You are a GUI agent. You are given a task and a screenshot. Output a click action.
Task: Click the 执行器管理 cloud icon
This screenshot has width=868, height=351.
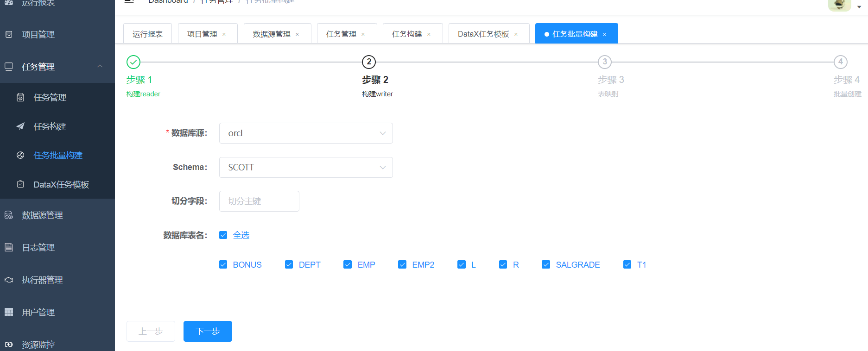point(9,280)
